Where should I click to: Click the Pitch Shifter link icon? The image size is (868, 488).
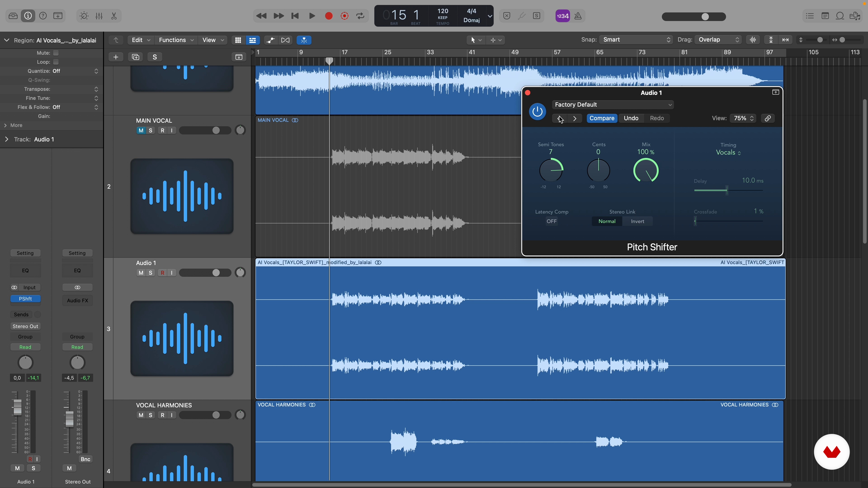pos(768,118)
